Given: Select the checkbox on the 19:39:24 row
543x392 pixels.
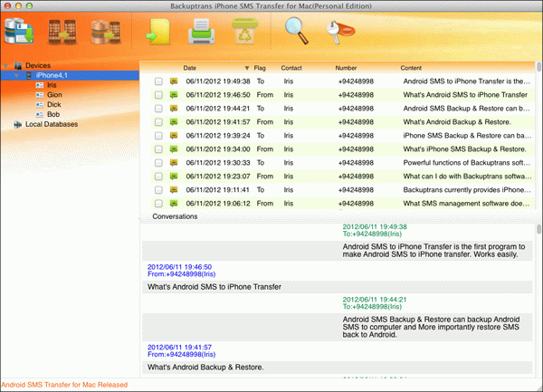Looking at the screenshot, I should coord(158,136).
